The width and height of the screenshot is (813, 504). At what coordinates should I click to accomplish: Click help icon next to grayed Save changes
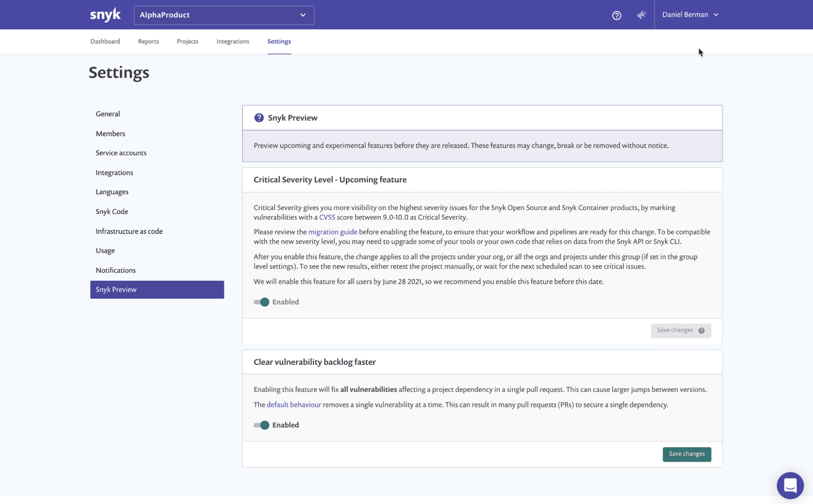701,330
